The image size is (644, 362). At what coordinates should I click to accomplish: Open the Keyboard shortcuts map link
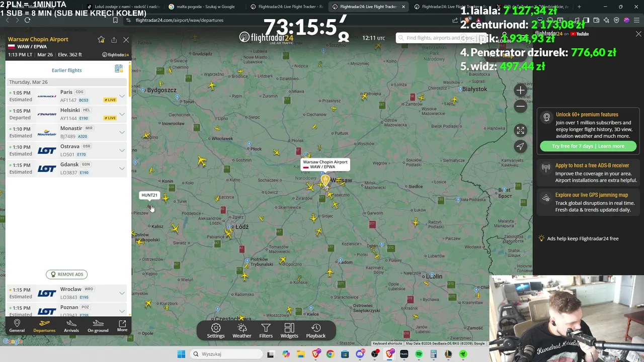pyautogui.click(x=387, y=343)
